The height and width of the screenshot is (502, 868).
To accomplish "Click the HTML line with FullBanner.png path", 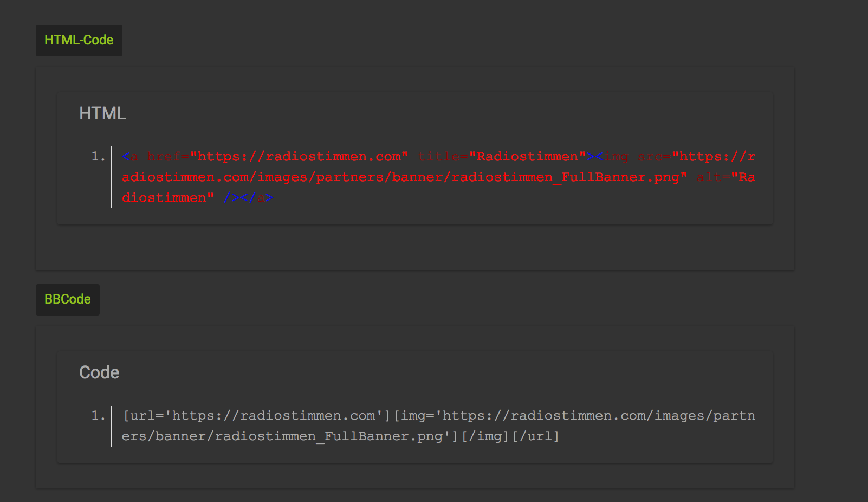I will coord(438,177).
